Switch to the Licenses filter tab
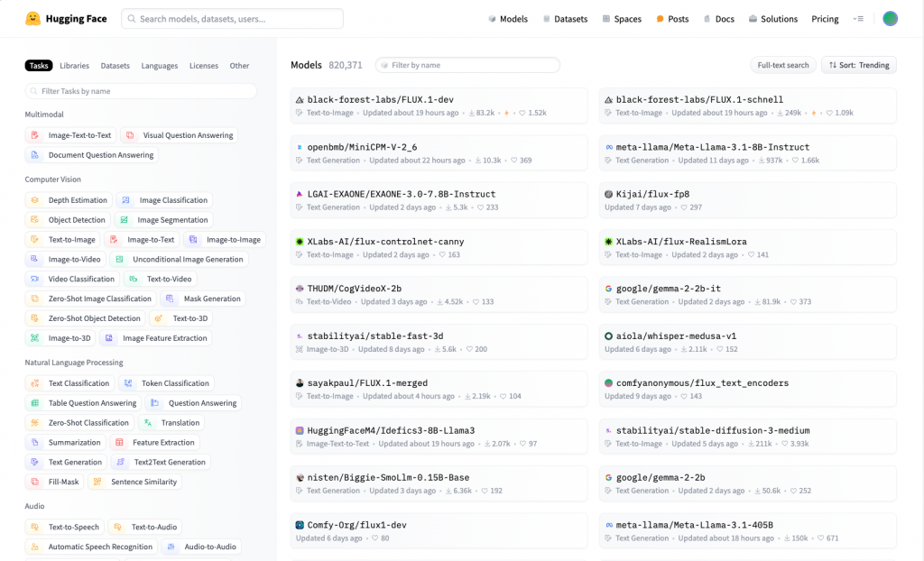 coord(204,66)
